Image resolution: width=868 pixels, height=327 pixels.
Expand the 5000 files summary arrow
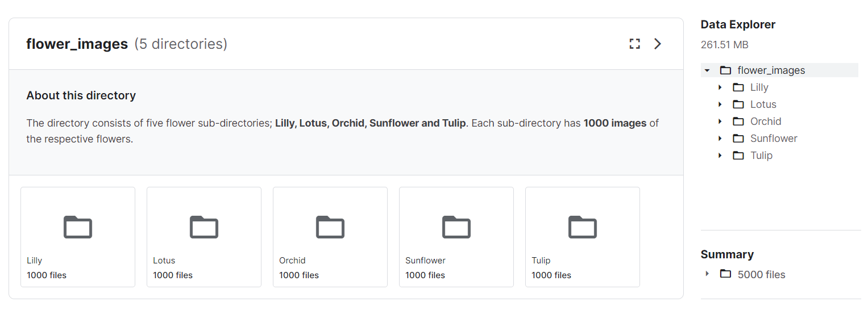click(707, 274)
